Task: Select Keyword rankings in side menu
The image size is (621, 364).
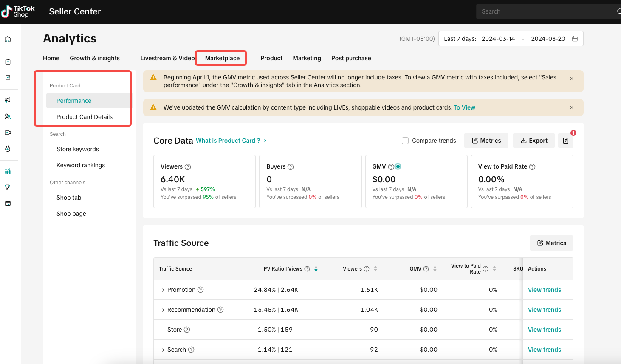Action: click(81, 165)
